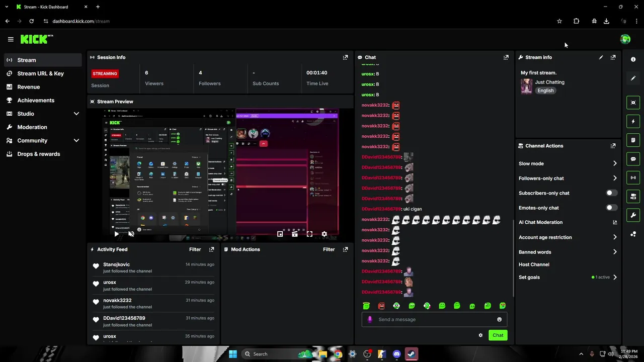Screen dimensions: 644x362
Task: Focus the Send a message field
Action: pyautogui.click(x=434, y=319)
